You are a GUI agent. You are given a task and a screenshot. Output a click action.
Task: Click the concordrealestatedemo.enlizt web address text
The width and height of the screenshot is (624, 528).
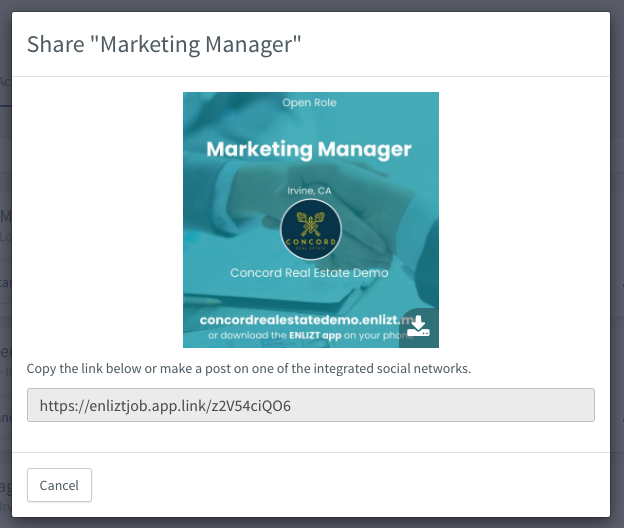(306, 320)
